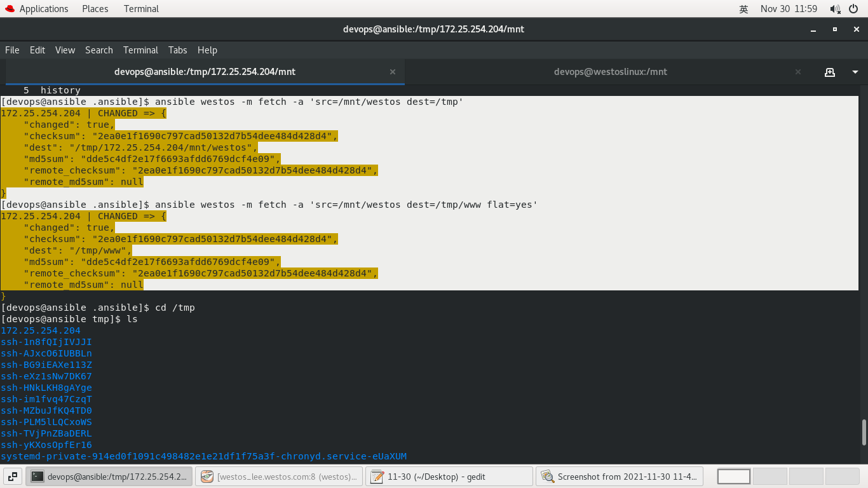
Task: Maximize the terminal window
Action: click(x=835, y=29)
